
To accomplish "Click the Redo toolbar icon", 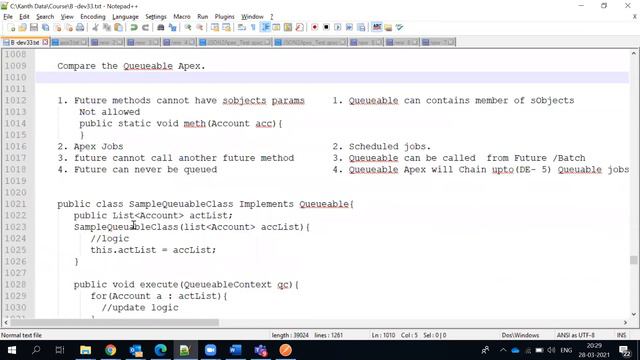I will click(145, 27).
